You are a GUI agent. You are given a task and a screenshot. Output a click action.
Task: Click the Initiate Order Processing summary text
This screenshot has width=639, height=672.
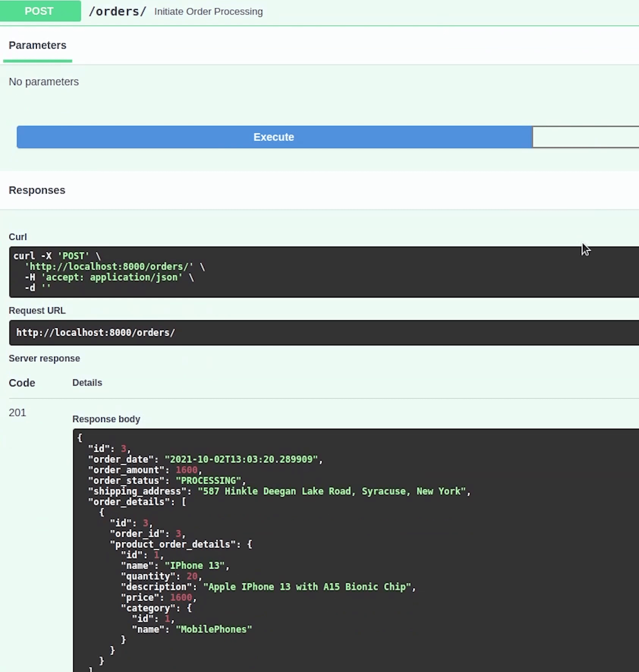click(208, 11)
